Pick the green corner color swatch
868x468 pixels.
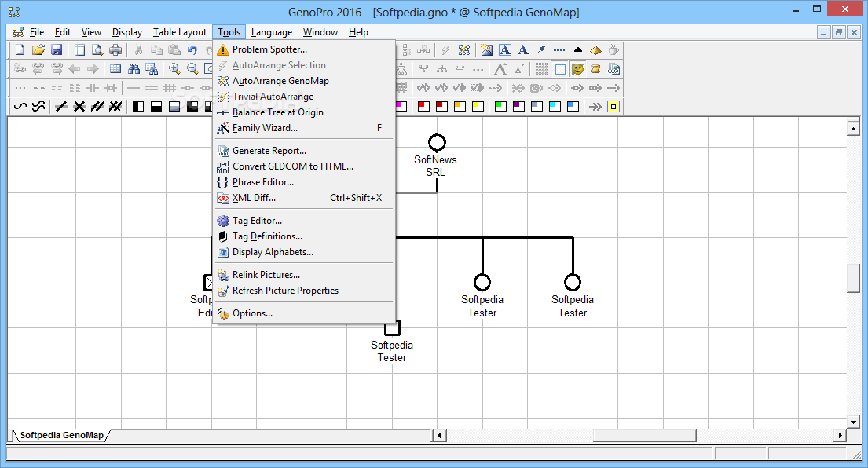tap(500, 106)
